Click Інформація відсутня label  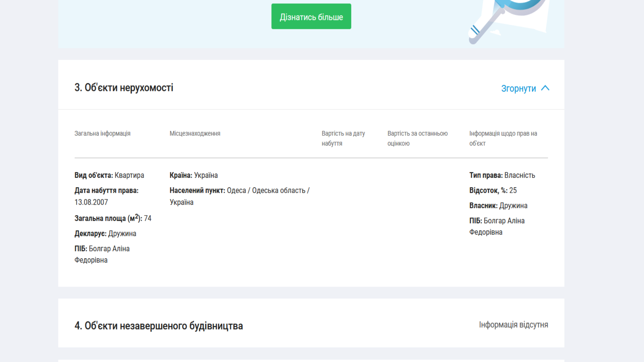tap(513, 325)
